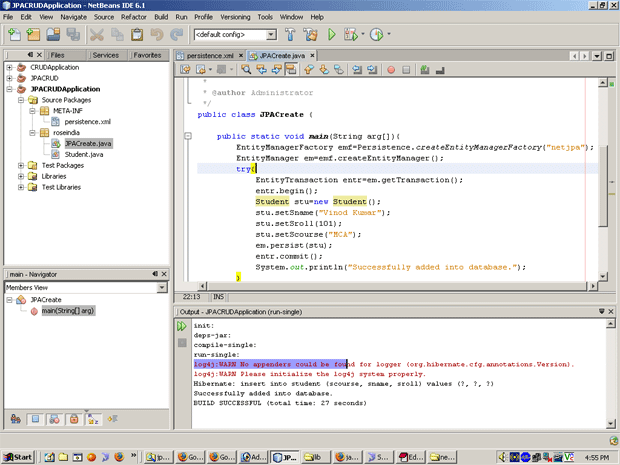Click the Redo arrow icon
The width and height of the screenshot is (620, 465).
pos(177,35)
